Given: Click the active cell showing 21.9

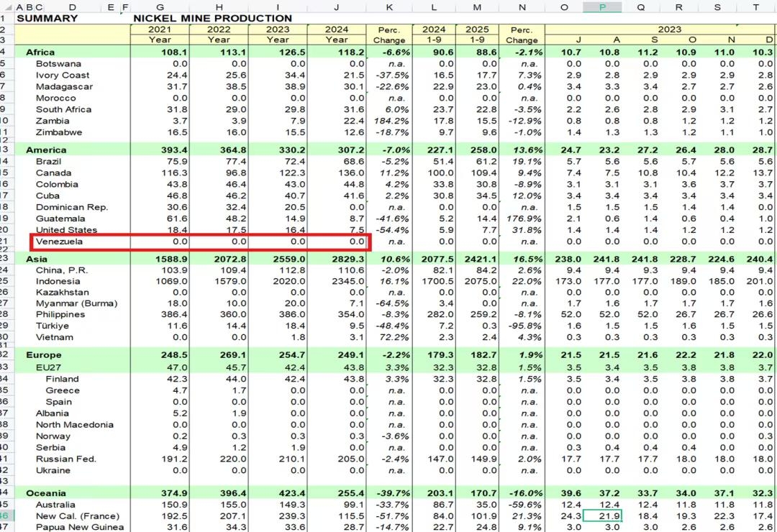Looking at the screenshot, I should tap(602, 516).
